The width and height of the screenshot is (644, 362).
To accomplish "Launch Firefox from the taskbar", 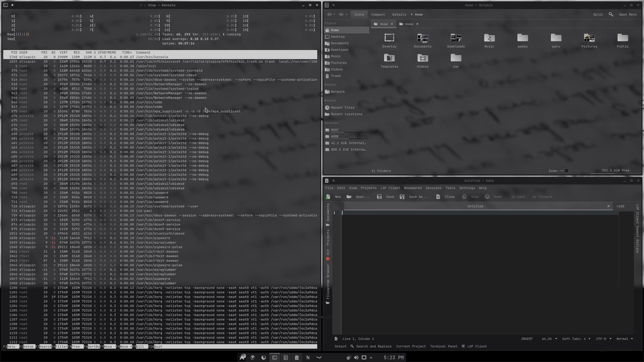I will tap(263, 358).
